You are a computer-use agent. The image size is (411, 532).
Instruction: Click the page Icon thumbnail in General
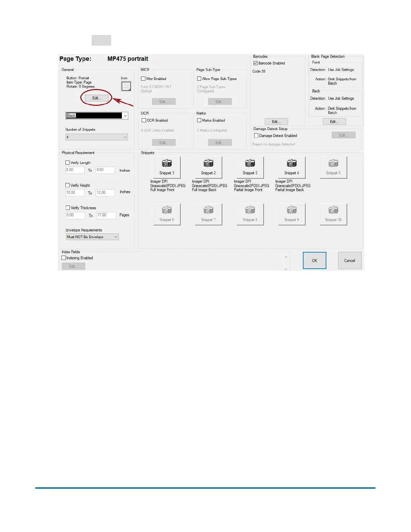click(126, 86)
